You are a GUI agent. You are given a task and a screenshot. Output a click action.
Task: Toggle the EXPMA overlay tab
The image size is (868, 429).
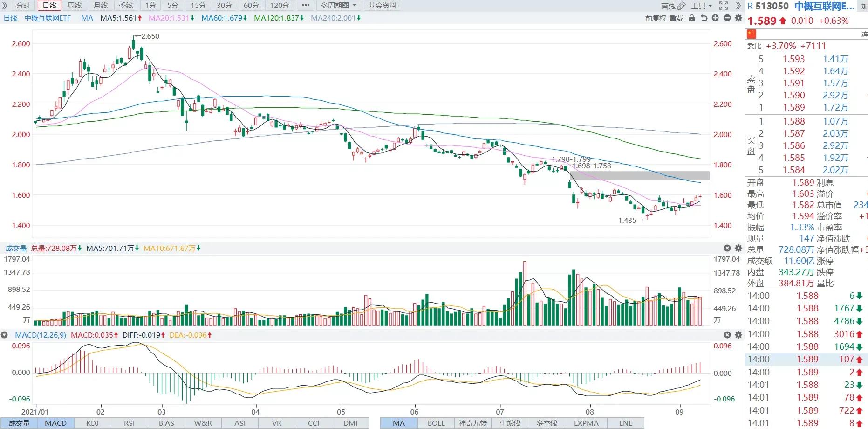tap(586, 423)
